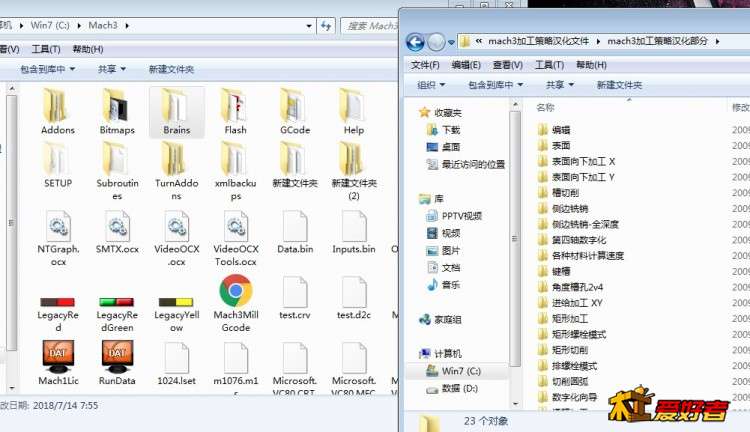The width and height of the screenshot is (750, 432).
Task: Expand the Win7 (C:) breadcrumb arrow
Action: (x=79, y=26)
